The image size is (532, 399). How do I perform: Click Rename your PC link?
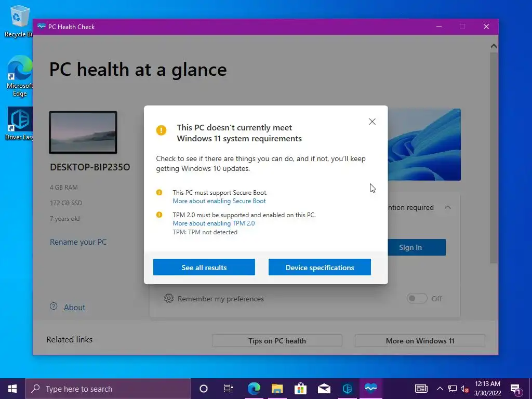click(x=78, y=242)
